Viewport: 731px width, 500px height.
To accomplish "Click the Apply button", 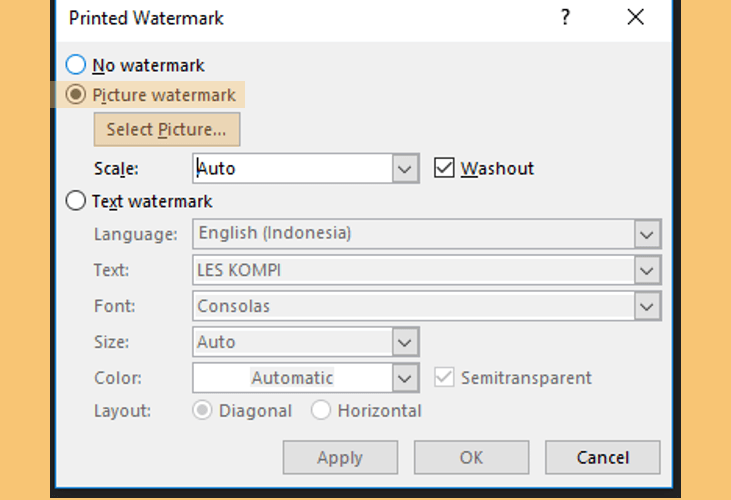I will coord(340,458).
